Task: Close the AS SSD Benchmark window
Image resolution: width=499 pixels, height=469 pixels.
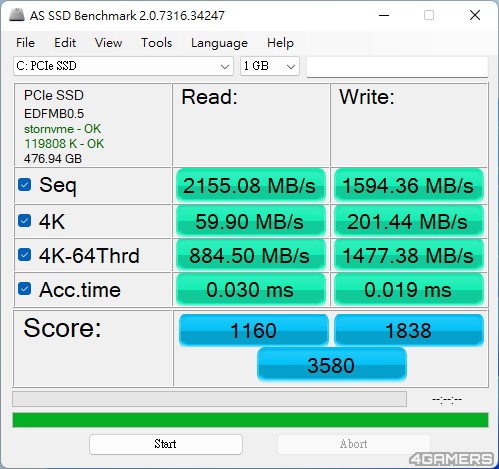Action: pos(475,15)
